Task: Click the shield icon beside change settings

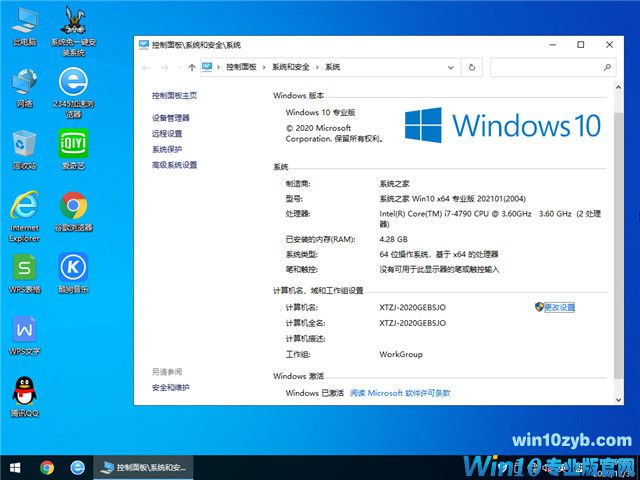Action: 539,307
